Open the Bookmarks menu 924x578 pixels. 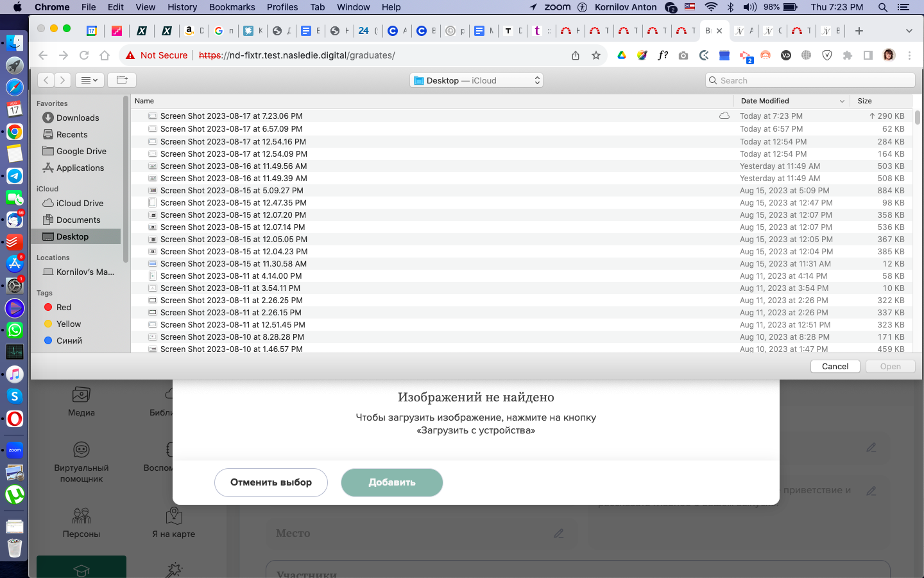[x=232, y=7]
